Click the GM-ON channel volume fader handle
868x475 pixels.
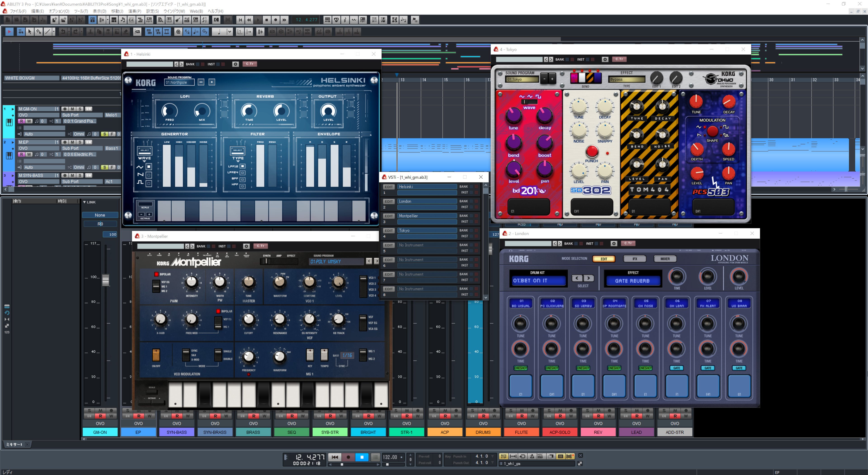106,280
